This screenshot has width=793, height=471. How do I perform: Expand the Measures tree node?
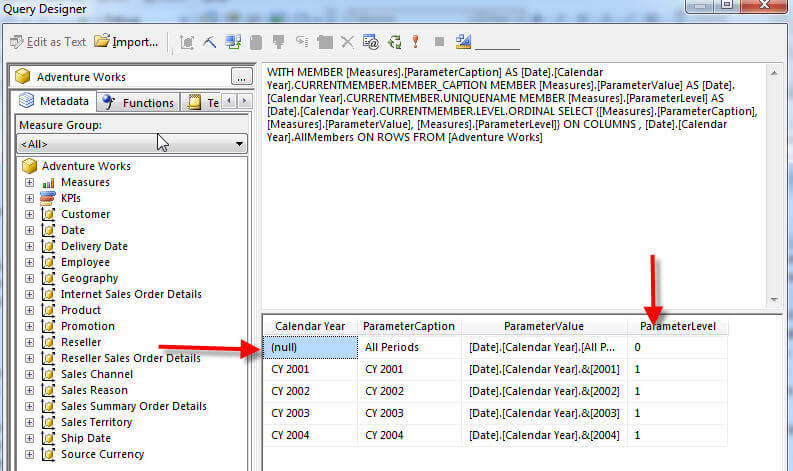[x=29, y=182]
